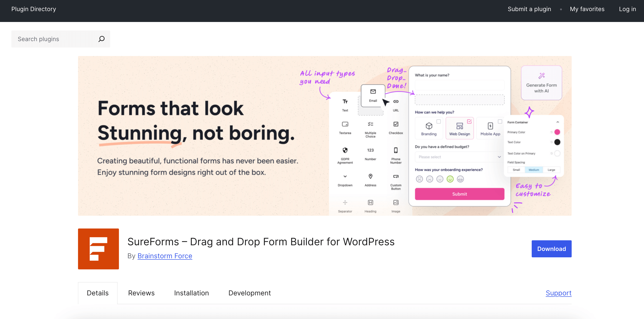This screenshot has height=319, width=644.
Task: Collapse the Form Container panel chevron
Action: point(557,122)
